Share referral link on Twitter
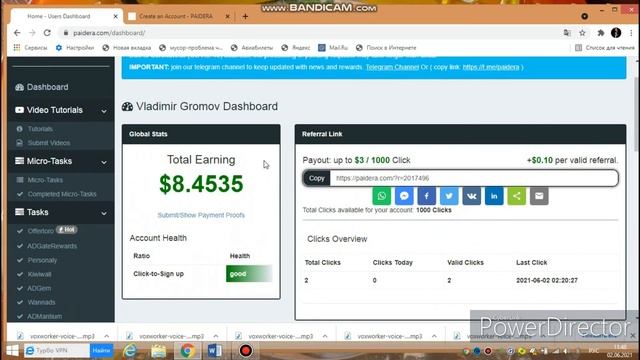 click(x=449, y=196)
